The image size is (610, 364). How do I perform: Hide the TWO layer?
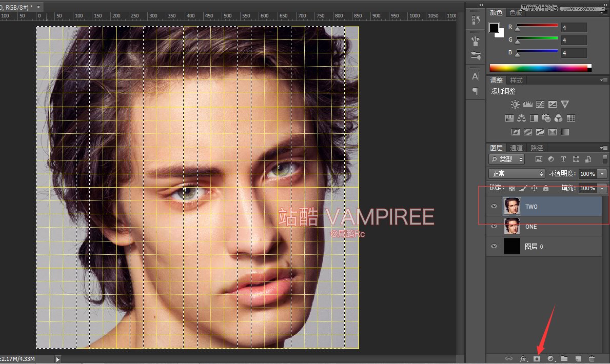tap(494, 207)
